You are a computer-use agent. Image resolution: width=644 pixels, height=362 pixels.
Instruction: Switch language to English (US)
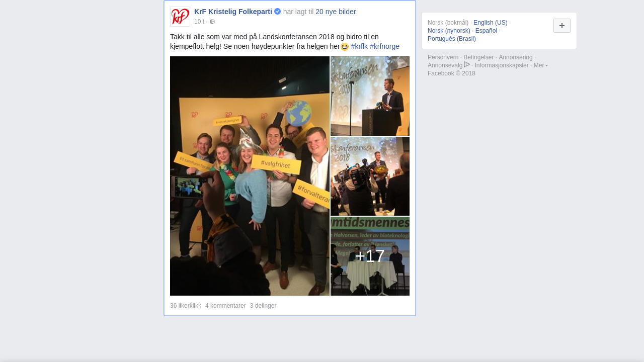point(491,23)
